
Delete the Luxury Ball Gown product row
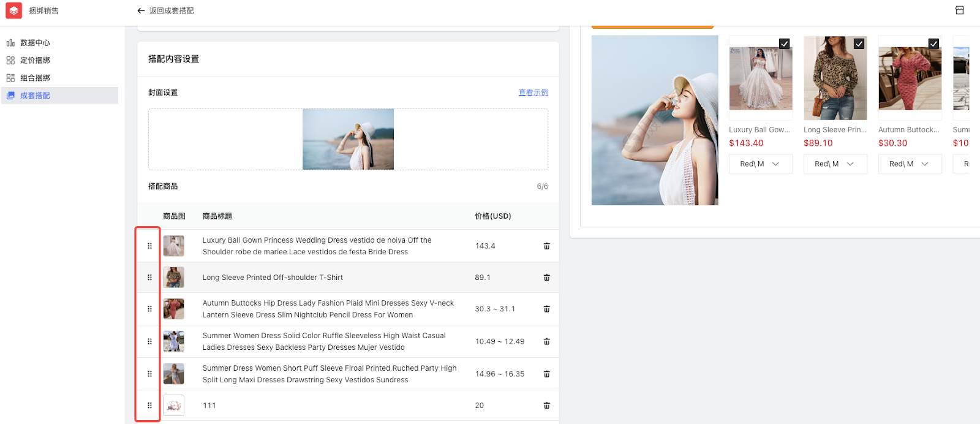(546, 246)
